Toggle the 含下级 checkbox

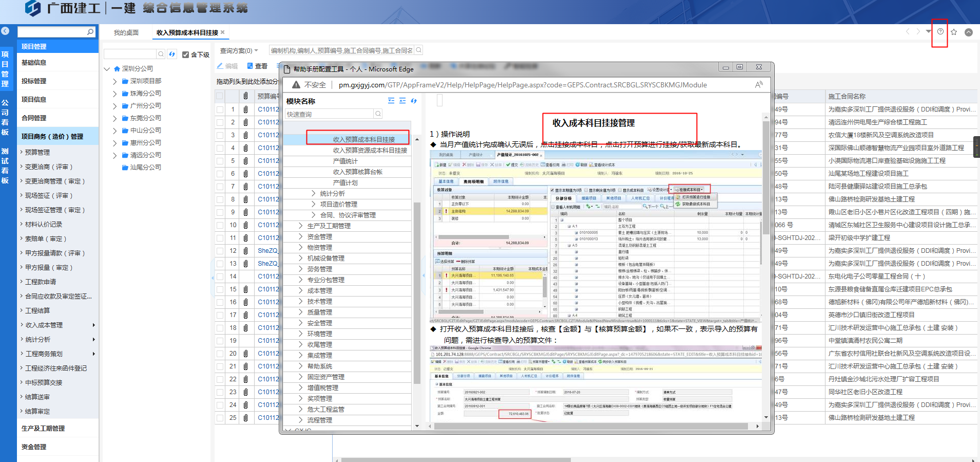[x=186, y=54]
